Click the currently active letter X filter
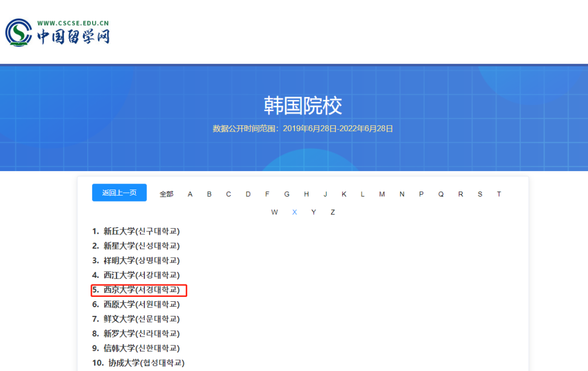Image resolution: width=588 pixels, height=371 pixels. point(294,212)
